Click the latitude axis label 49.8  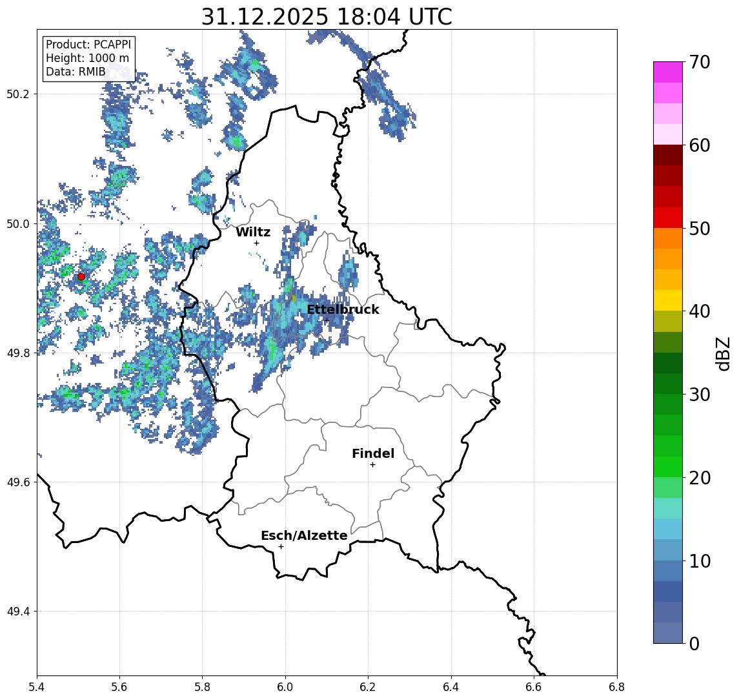point(17,353)
